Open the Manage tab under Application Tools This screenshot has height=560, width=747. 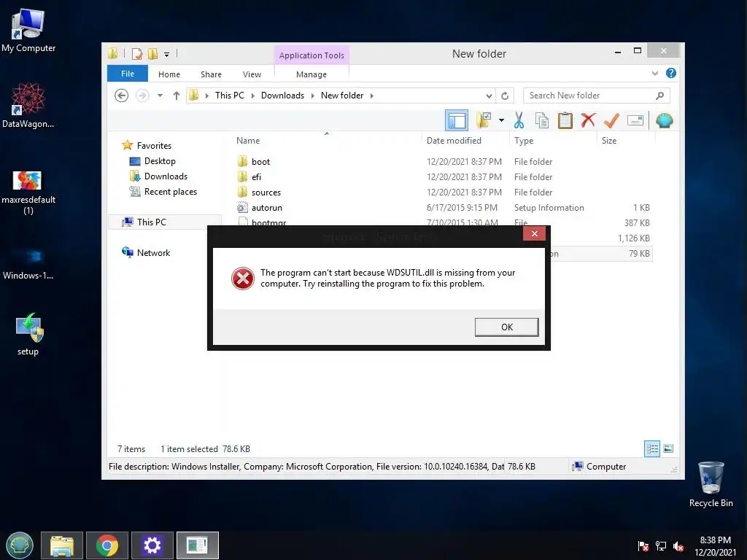click(x=311, y=74)
